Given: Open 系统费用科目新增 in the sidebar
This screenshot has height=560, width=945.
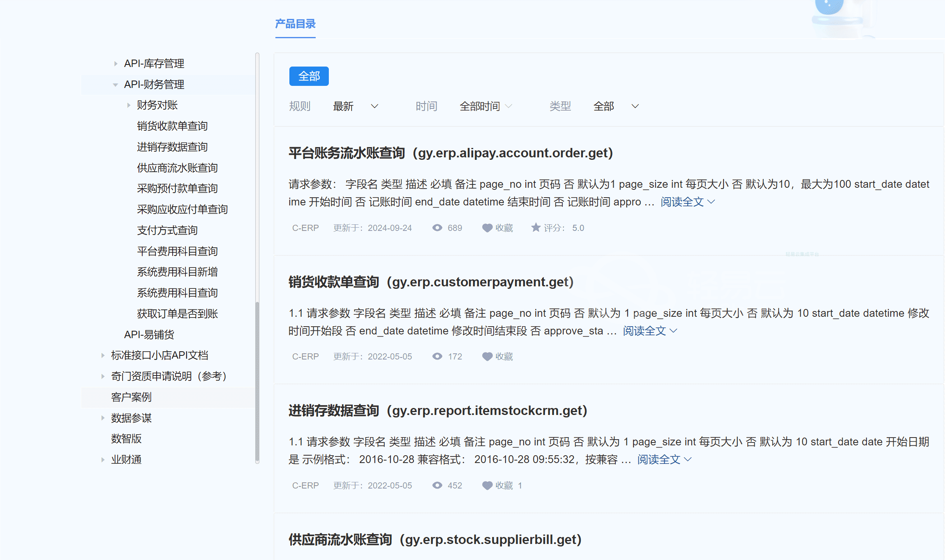Looking at the screenshot, I should pyautogui.click(x=177, y=272).
